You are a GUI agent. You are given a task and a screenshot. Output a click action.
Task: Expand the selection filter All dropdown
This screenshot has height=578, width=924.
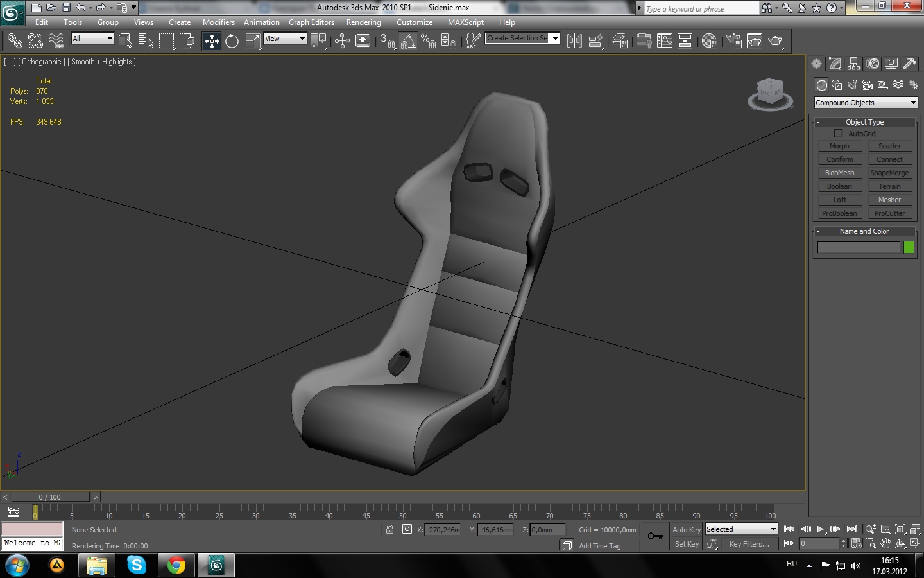(92, 39)
